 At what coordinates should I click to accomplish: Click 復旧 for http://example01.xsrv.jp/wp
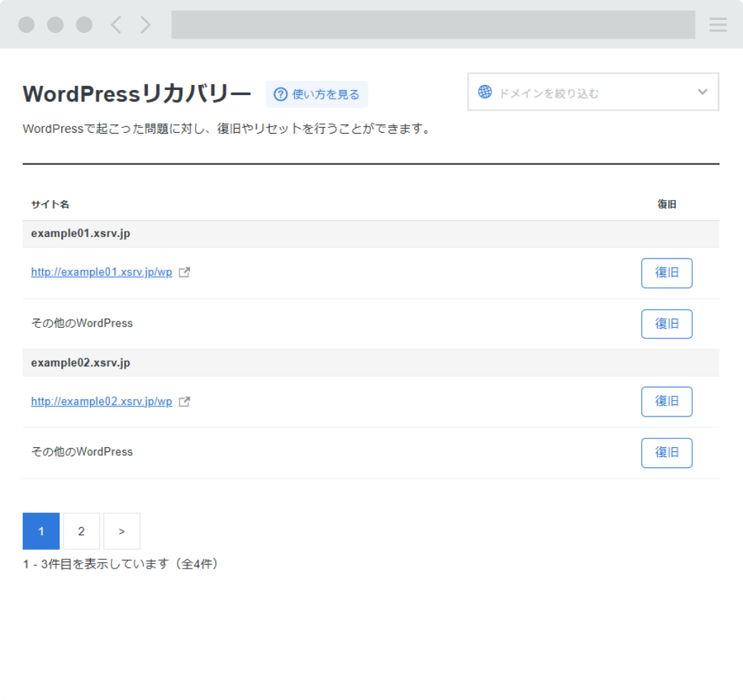[667, 273]
